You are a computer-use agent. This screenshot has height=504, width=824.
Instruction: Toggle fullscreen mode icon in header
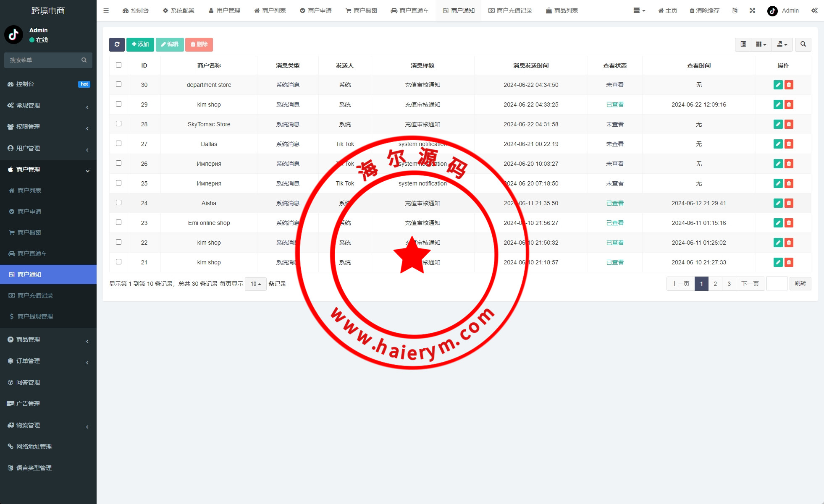click(x=752, y=10)
